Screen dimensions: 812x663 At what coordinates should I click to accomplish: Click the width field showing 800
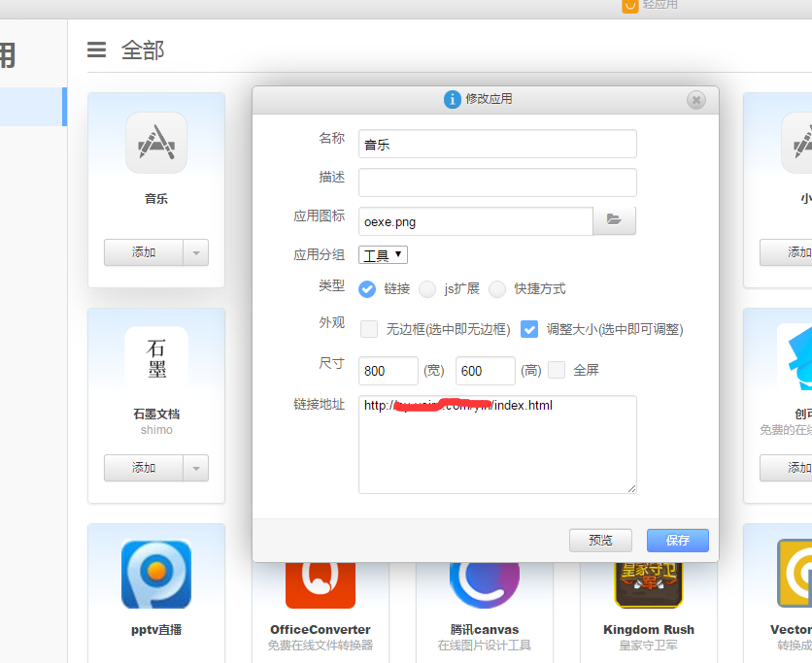388,371
